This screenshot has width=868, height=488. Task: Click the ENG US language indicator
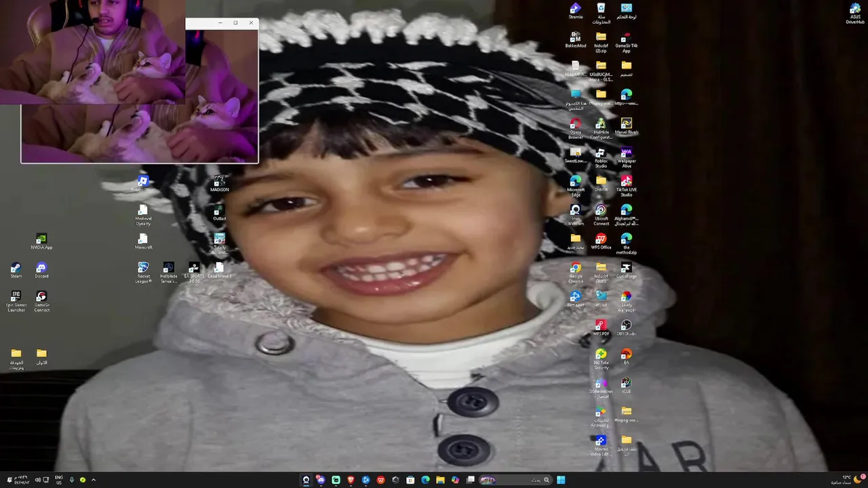coord(59,480)
